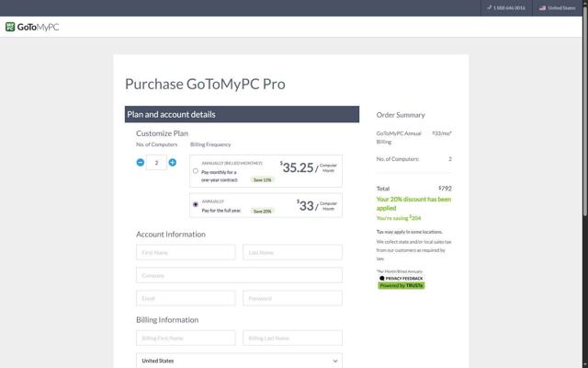The image size is (588, 368).
Task: Click the phone icon in top bar
Action: pyautogui.click(x=489, y=7)
